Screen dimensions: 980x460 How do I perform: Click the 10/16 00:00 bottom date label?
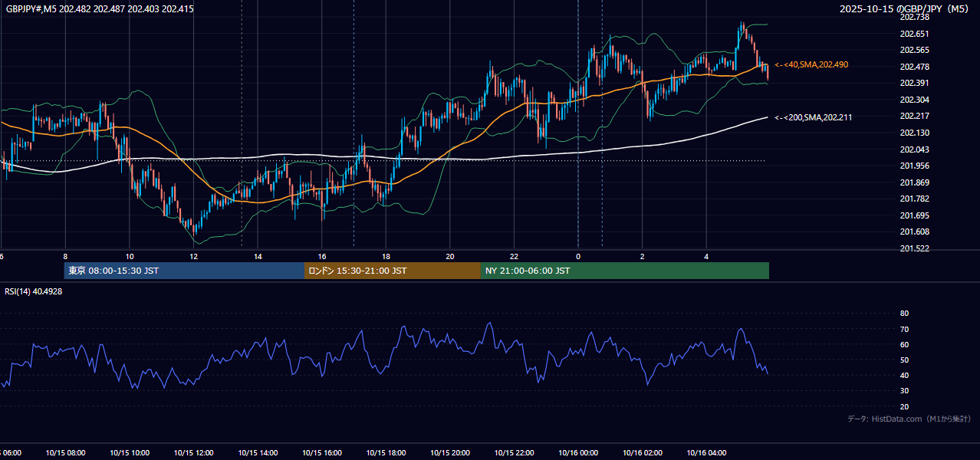578,453
